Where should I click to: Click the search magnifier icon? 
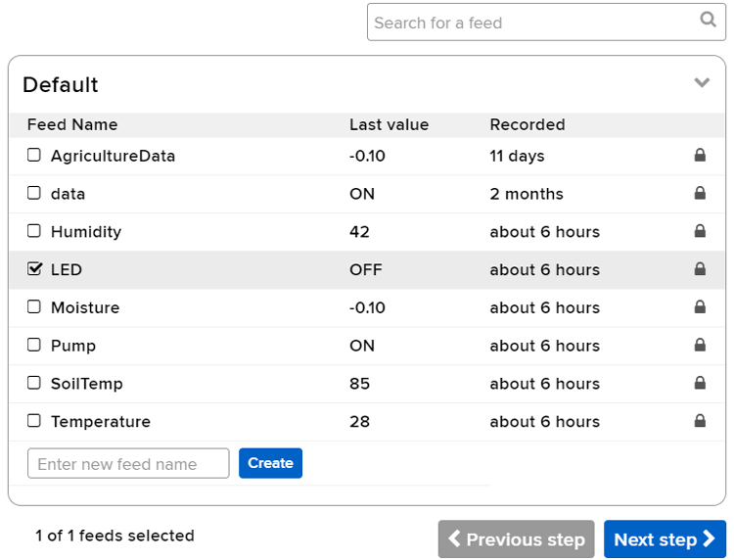click(708, 21)
